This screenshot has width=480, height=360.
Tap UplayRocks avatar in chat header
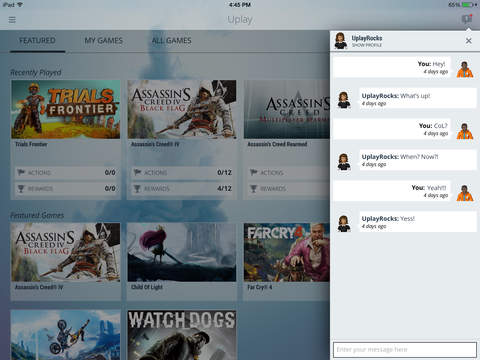coord(341,41)
